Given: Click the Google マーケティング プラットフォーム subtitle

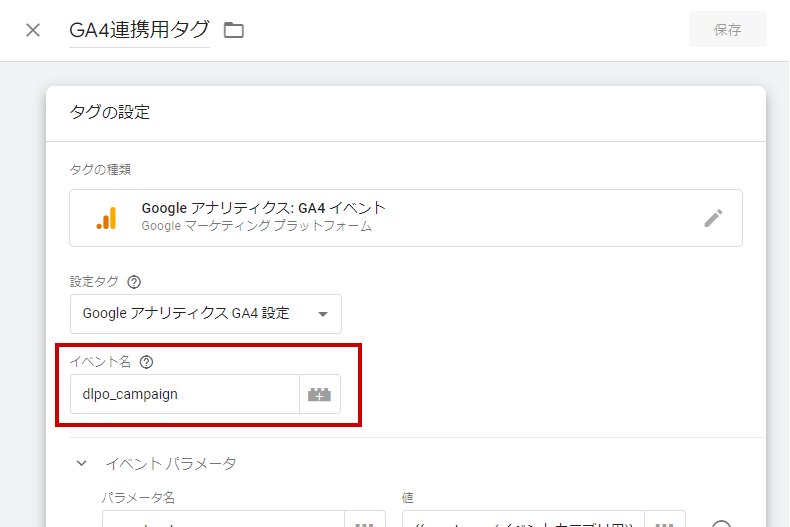Looking at the screenshot, I should (256, 226).
